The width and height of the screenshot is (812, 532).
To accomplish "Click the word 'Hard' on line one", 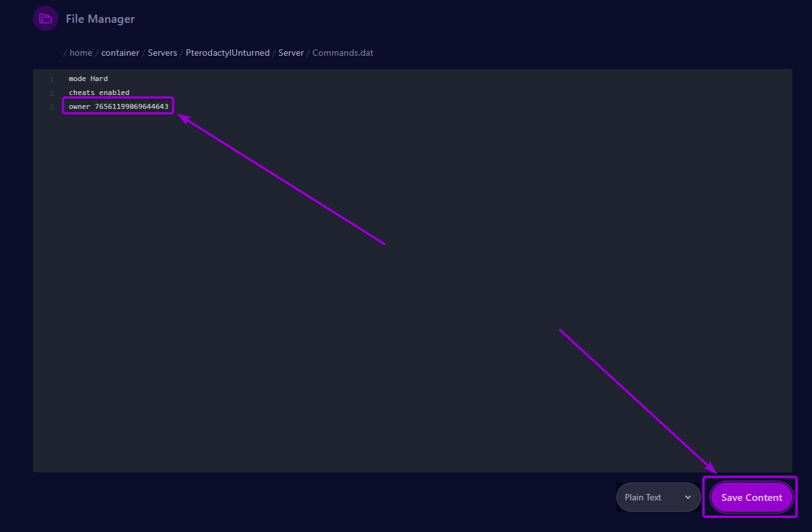I will click(99, 79).
